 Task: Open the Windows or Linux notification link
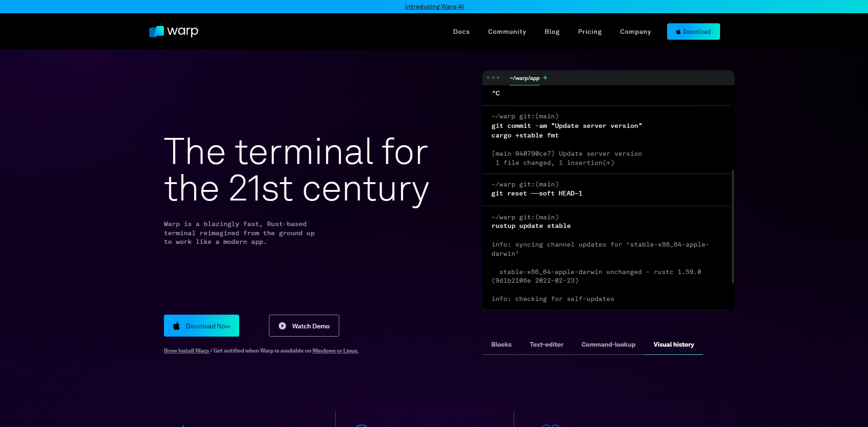335,351
